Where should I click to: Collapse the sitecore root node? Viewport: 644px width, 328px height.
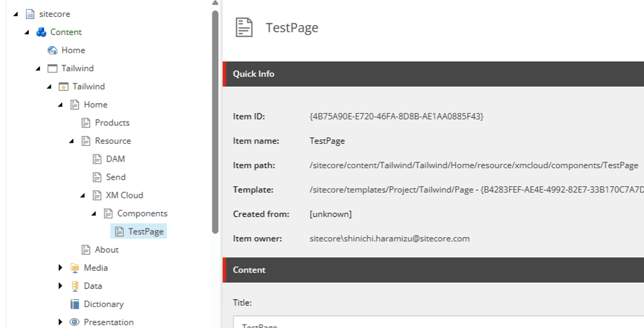click(16, 14)
